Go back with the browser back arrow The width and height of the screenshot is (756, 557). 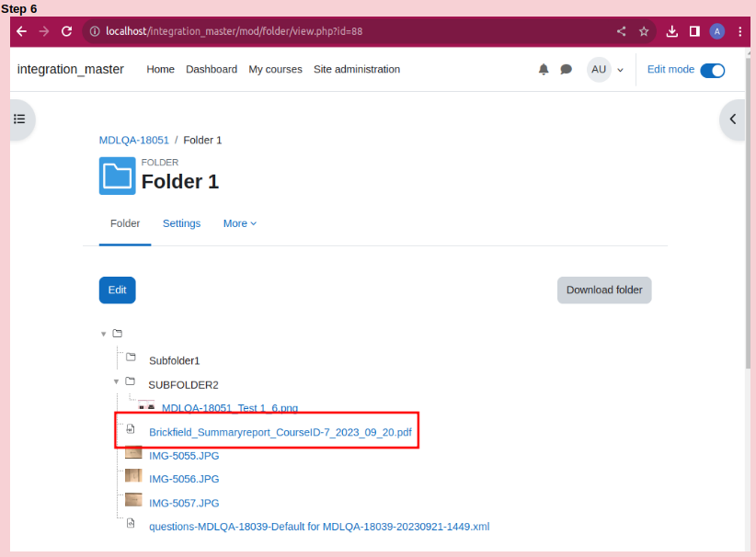click(21, 31)
